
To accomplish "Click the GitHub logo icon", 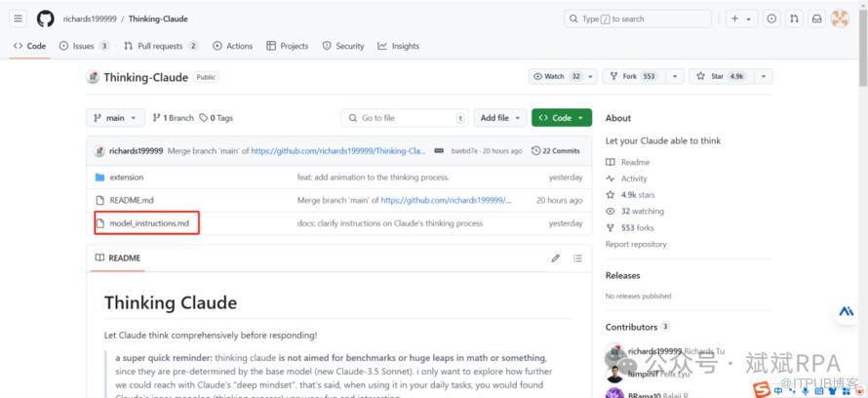I will (45, 19).
